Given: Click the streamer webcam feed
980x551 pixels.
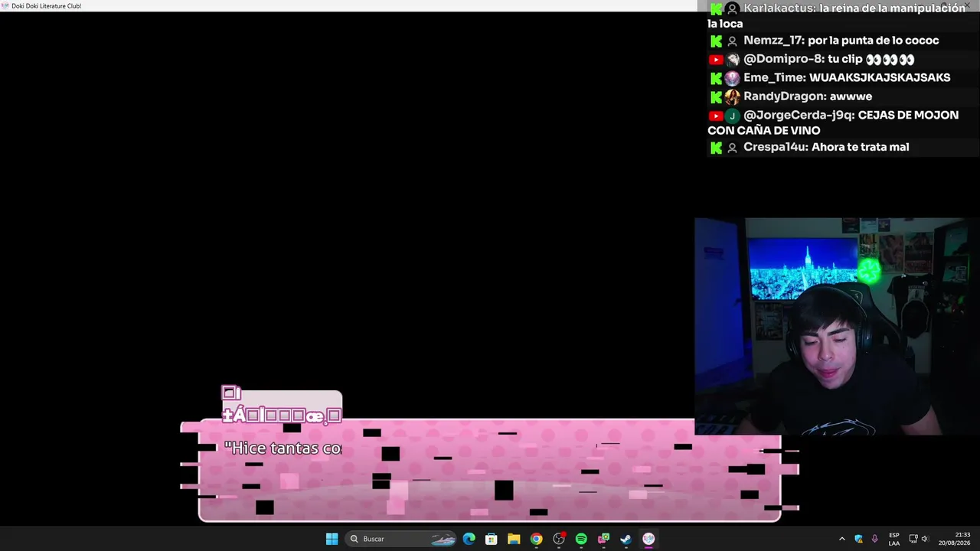Looking at the screenshot, I should (x=837, y=327).
